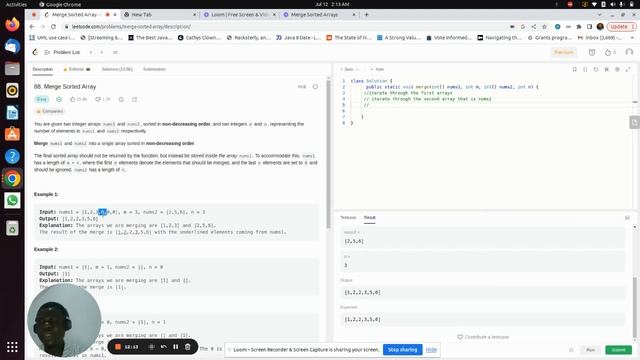Open new browser tab with plus button

pos(366,14)
